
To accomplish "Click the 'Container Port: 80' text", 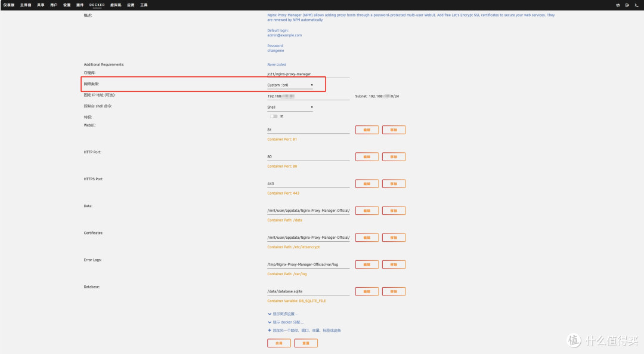I will point(282,167).
